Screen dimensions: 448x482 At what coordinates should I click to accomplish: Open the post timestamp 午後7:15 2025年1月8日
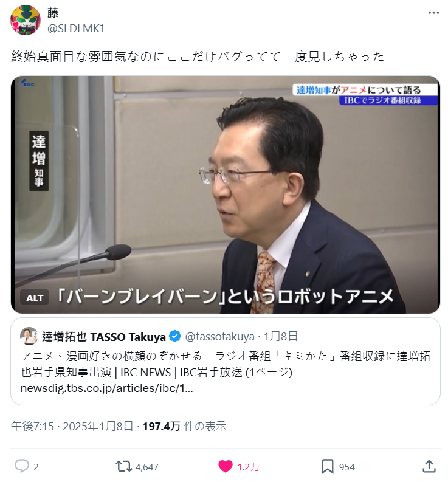tap(72, 426)
